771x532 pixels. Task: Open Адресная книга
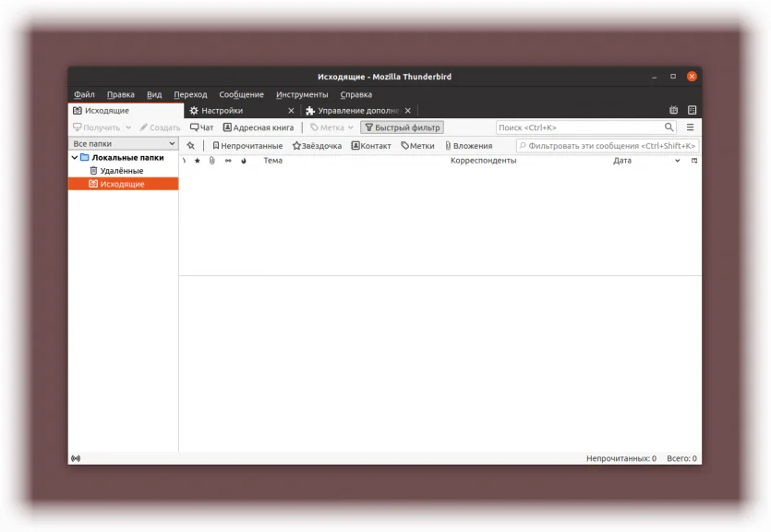(259, 127)
